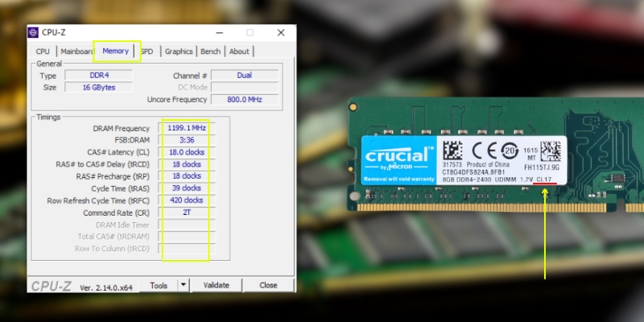Viewport: 644px width, 322px height.
Task: Click the Cycle Time value 39 clocks
Action: (187, 188)
